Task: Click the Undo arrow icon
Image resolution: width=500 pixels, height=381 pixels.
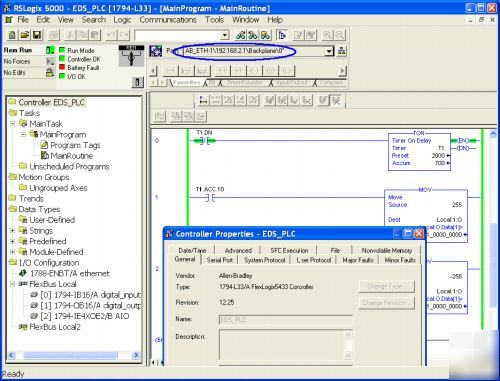Action: [112, 35]
